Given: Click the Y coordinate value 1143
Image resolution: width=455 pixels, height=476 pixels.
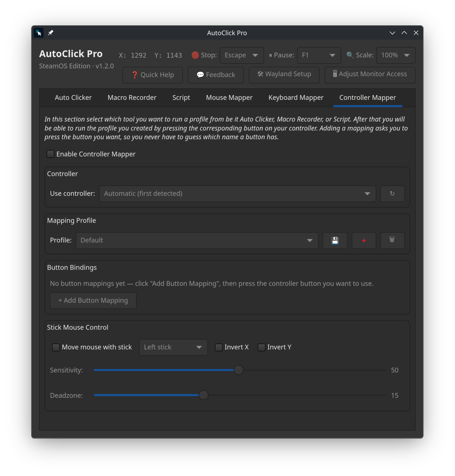Looking at the screenshot, I should pos(174,55).
